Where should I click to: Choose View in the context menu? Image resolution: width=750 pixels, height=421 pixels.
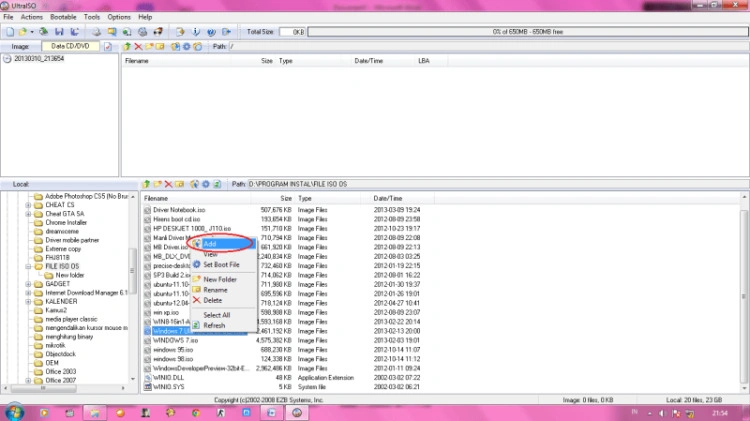point(224,255)
